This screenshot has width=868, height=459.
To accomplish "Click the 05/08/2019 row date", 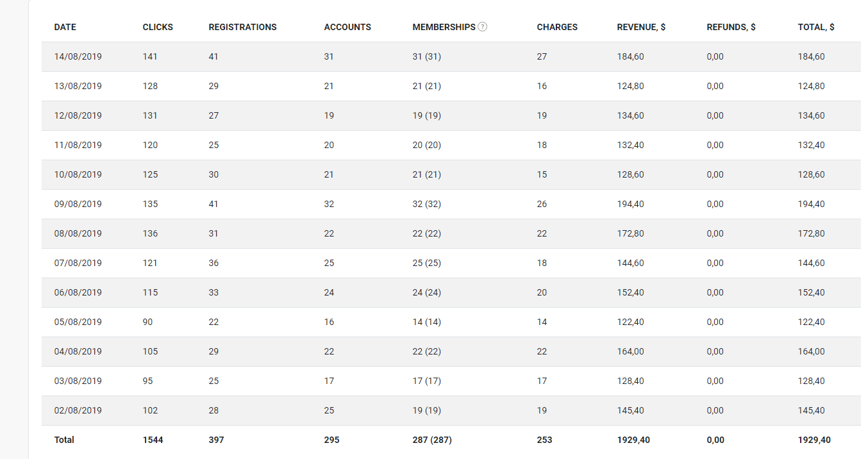I will point(78,322).
